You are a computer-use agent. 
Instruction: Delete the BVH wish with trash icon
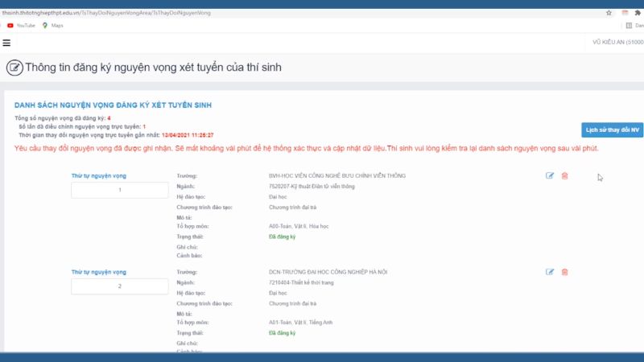coord(564,175)
